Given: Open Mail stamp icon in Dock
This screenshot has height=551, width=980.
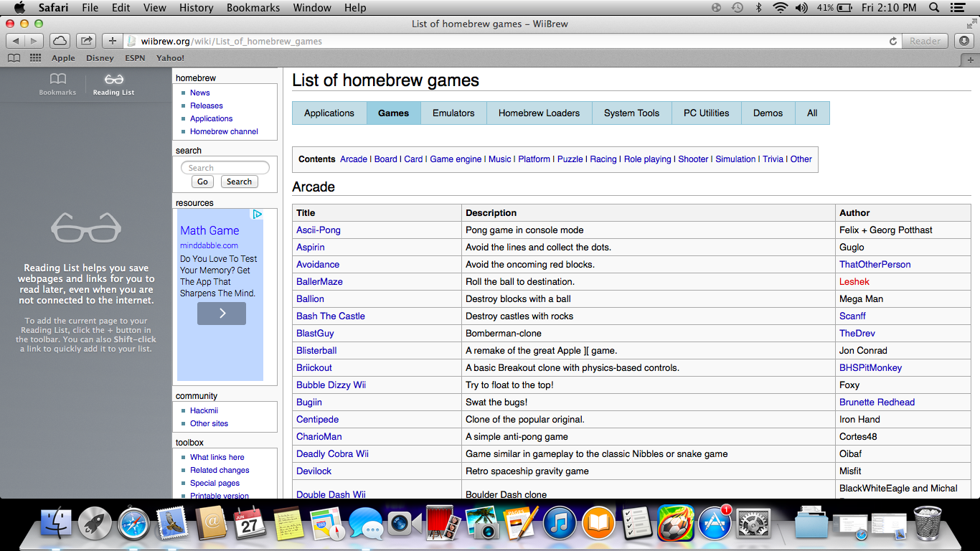Looking at the screenshot, I should [x=172, y=524].
